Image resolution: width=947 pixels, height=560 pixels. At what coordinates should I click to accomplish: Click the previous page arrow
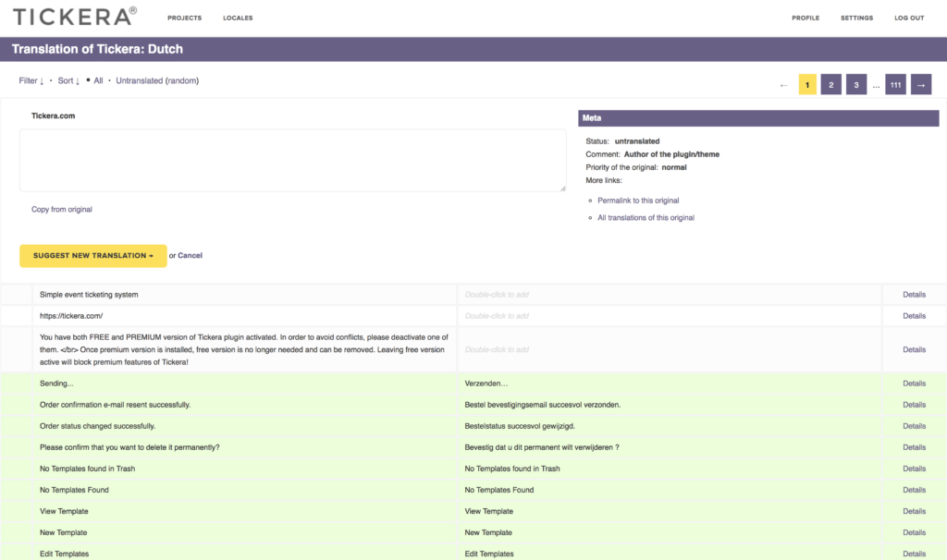click(784, 85)
